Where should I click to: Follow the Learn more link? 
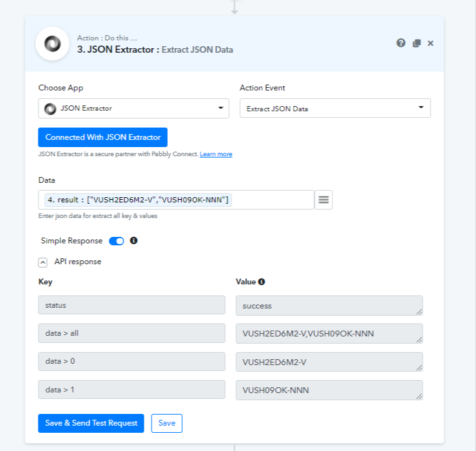click(x=216, y=154)
